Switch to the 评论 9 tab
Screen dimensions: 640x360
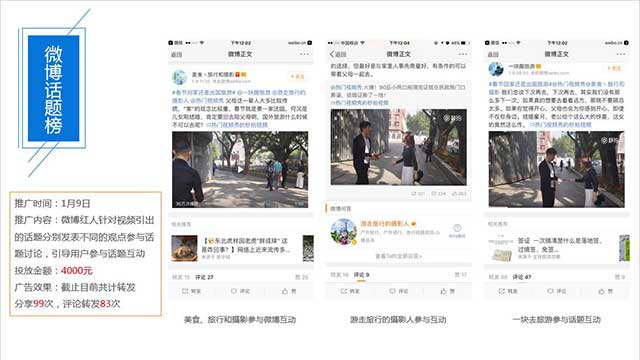coord(361,275)
